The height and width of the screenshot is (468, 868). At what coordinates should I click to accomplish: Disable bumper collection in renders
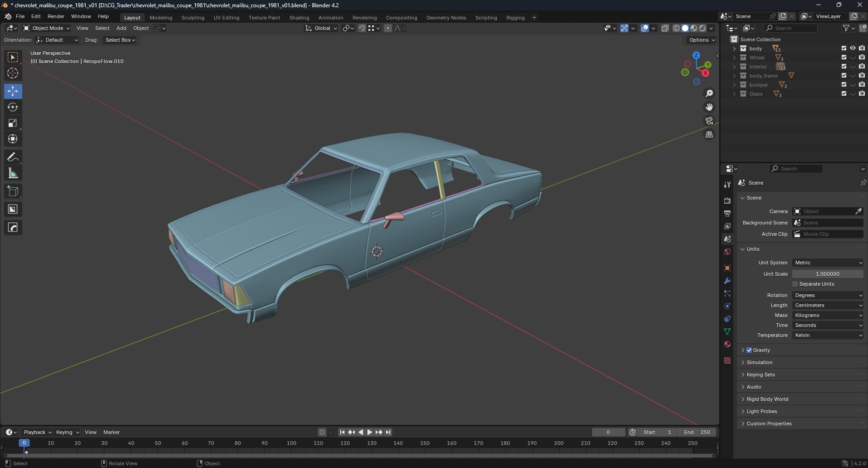[x=862, y=85]
